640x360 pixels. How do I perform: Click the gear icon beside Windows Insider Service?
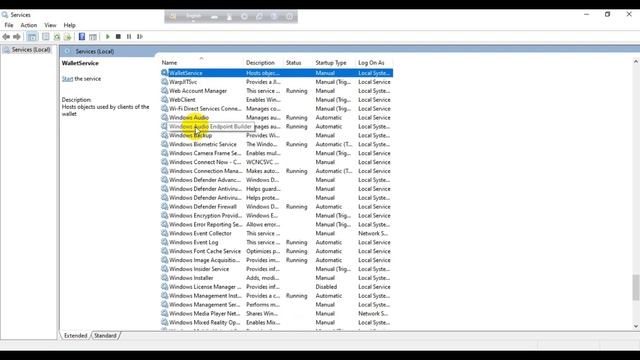pyautogui.click(x=164, y=269)
